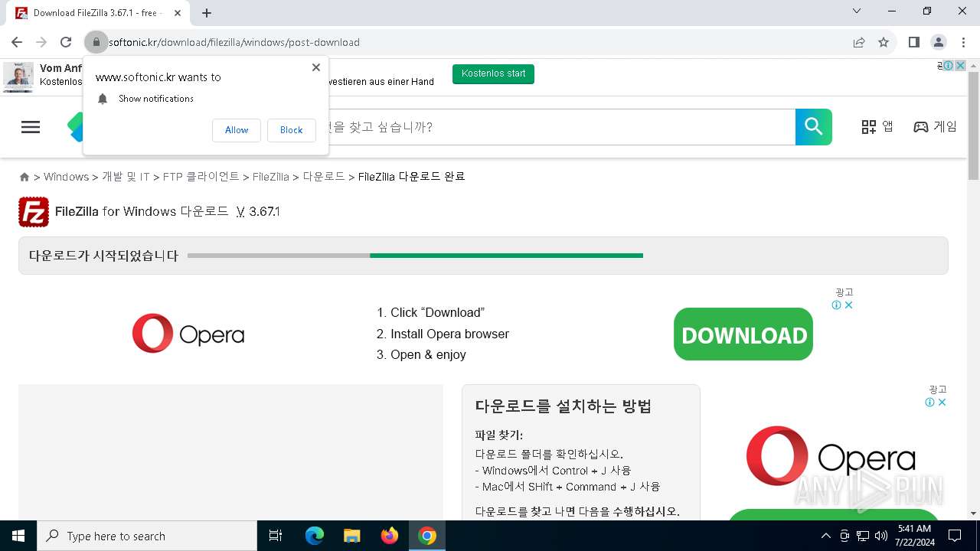Open a new browser tab

[x=207, y=13]
